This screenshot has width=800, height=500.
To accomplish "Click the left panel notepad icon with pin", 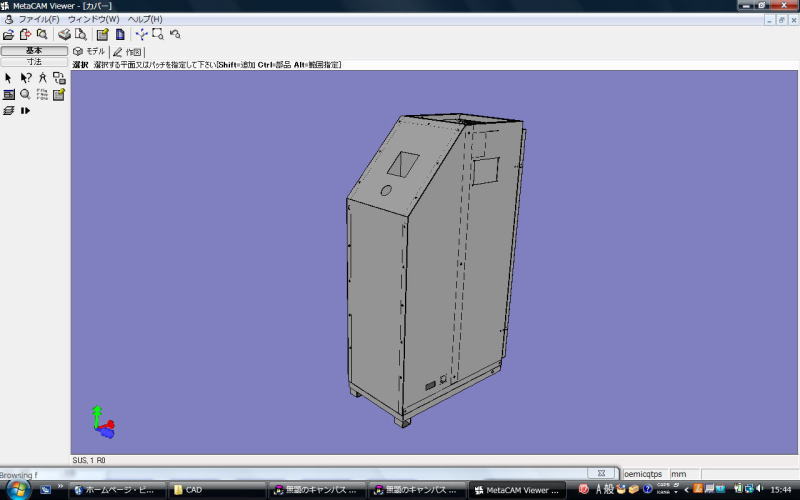I will click(59, 94).
